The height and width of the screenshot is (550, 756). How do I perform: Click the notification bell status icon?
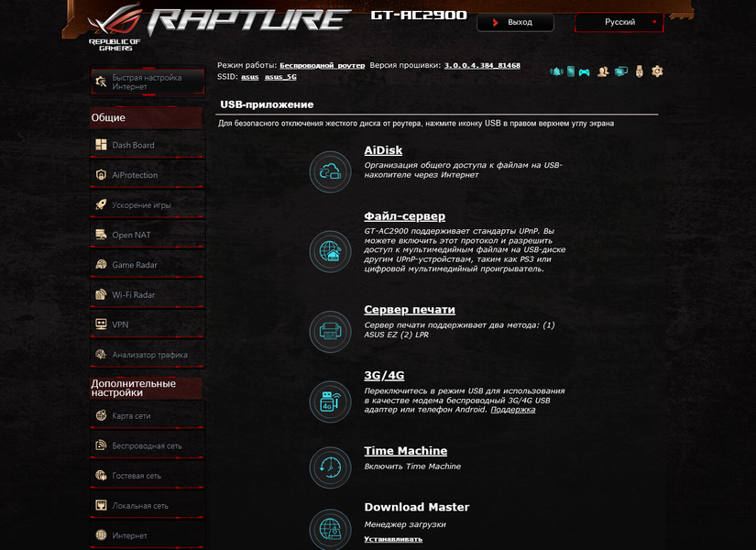(x=556, y=71)
